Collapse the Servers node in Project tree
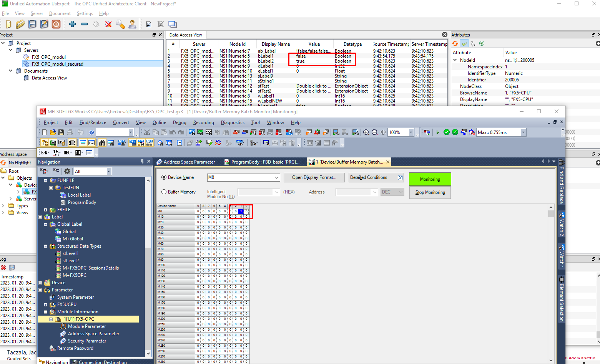 pos(10,50)
